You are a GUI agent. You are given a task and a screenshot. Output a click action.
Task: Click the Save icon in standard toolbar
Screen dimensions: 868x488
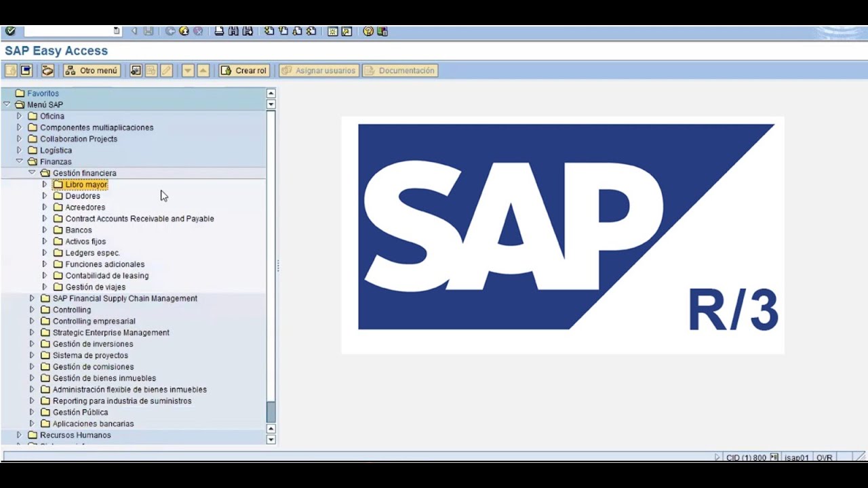(149, 31)
